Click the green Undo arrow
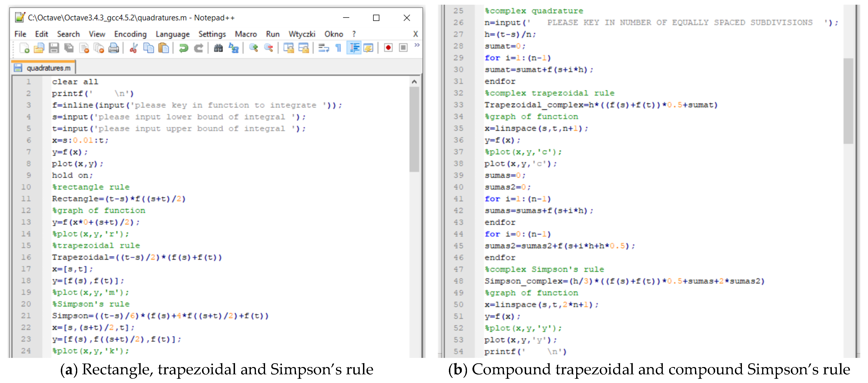Screen dimensions: 868x383 tap(183, 48)
